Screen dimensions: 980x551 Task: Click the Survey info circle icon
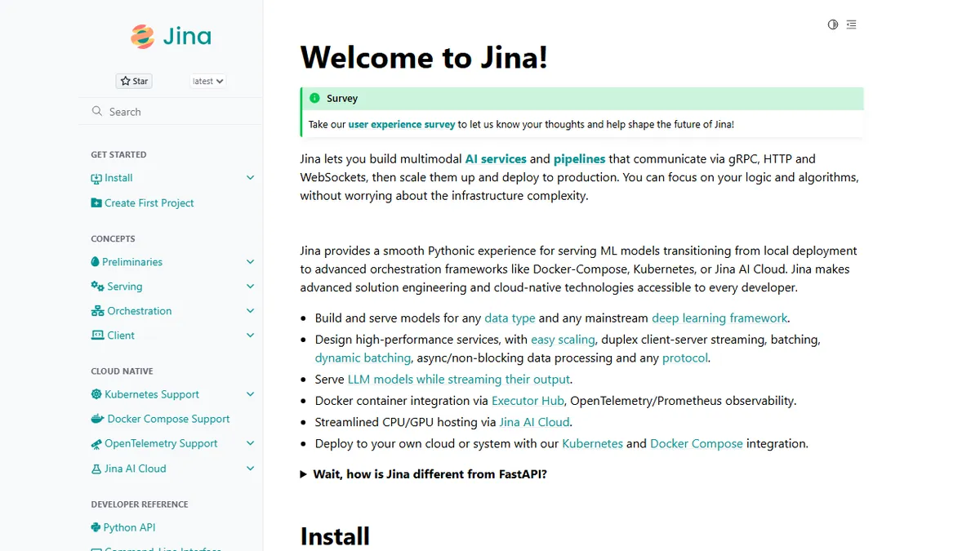(x=314, y=98)
